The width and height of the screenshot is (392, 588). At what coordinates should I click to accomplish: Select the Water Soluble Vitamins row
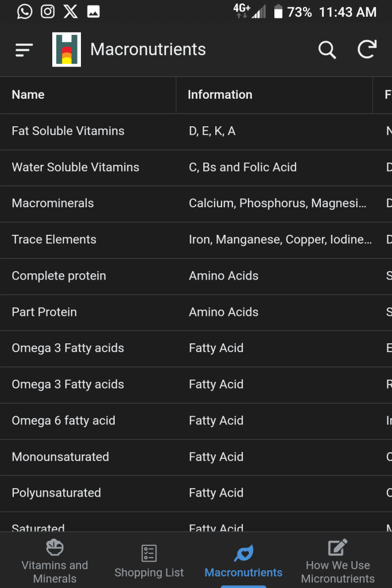[76, 167]
